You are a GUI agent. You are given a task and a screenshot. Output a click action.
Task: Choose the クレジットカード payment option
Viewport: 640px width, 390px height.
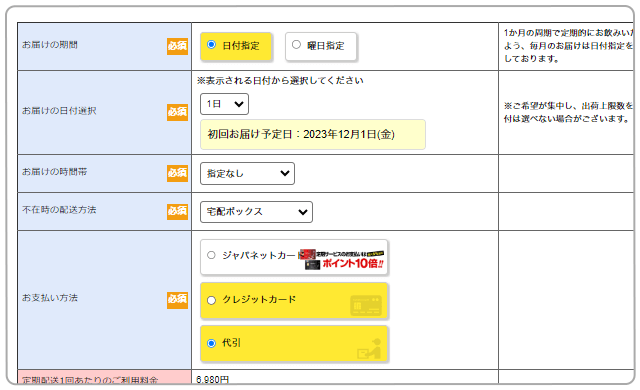(294, 300)
